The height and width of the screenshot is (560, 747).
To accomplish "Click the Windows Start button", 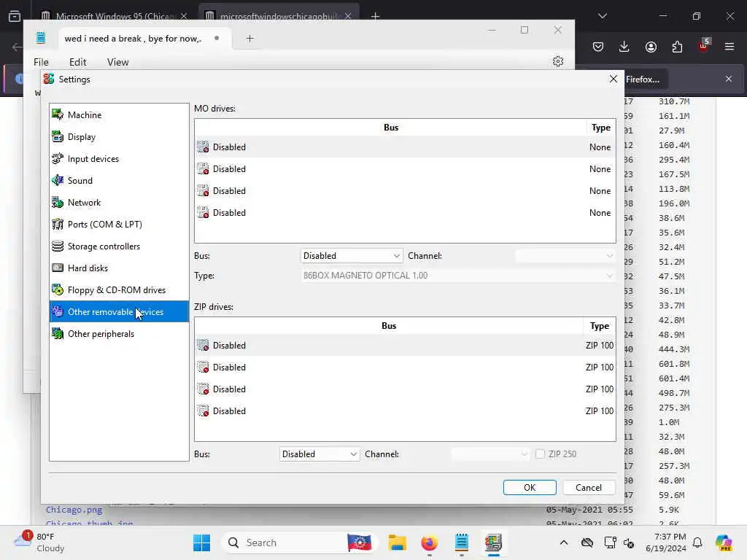I will click(201, 542).
